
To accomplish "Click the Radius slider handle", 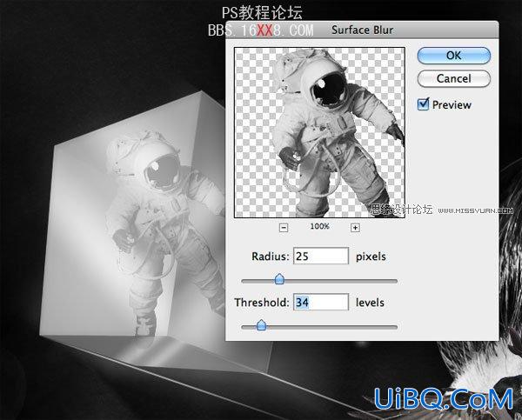I will [x=279, y=279].
